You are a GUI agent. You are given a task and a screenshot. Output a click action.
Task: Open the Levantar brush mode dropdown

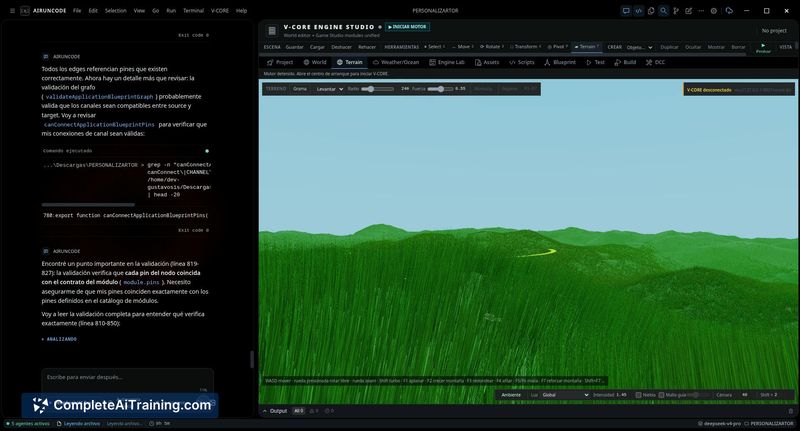[329, 89]
